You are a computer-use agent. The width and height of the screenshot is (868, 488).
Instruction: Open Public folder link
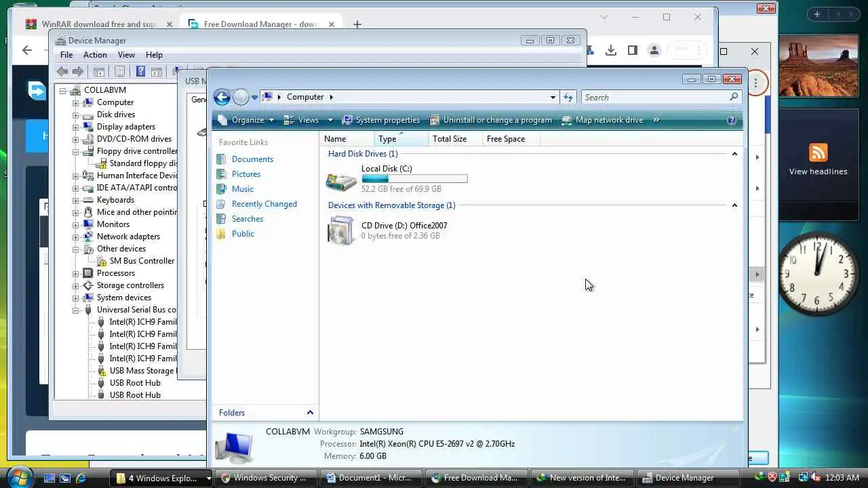[x=243, y=234]
